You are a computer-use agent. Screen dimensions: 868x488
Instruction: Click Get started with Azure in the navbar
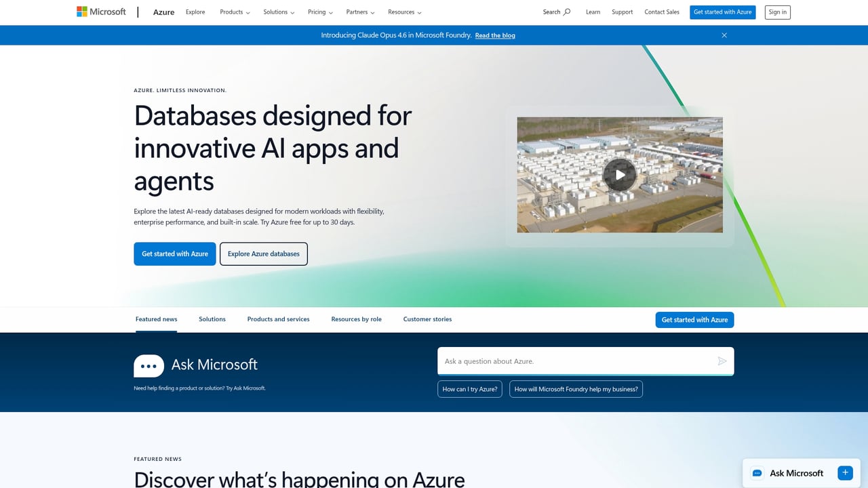722,12
